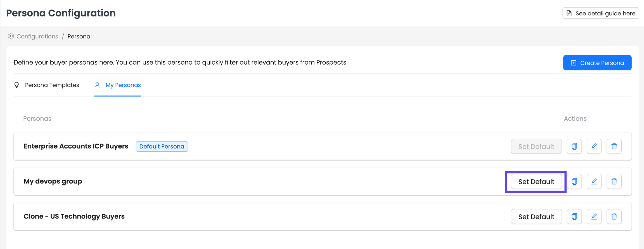Edit the My devops group persona
The height and width of the screenshot is (249, 644).
click(x=594, y=182)
